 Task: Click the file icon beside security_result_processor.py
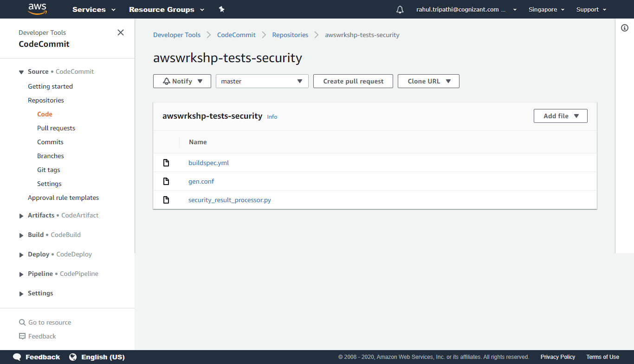pos(166,200)
